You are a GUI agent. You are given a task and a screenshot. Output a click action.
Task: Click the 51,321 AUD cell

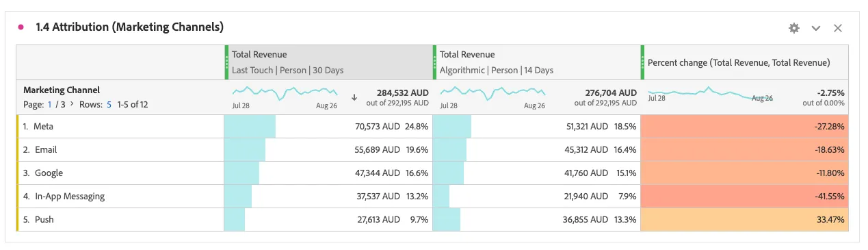coord(536,127)
